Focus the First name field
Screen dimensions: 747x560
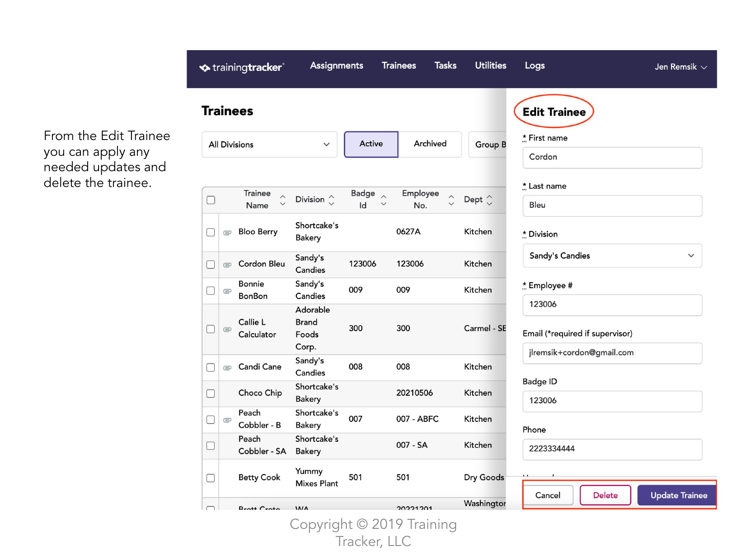612,158
